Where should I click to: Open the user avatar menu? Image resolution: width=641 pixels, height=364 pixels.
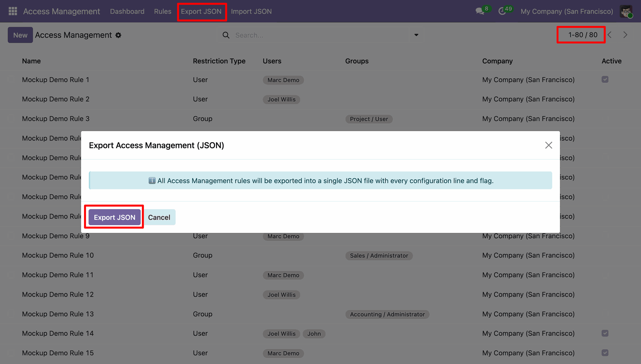tap(626, 11)
